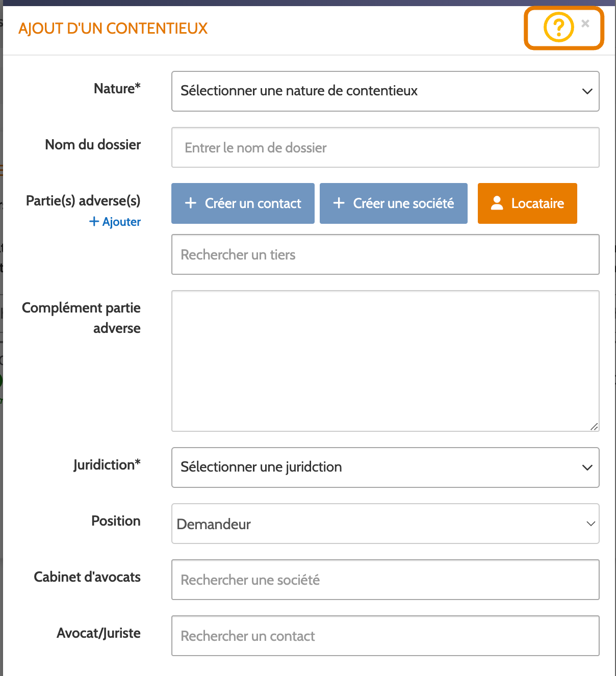Open the Juridiction select chevron
This screenshot has height=676, width=616.
coord(587,467)
